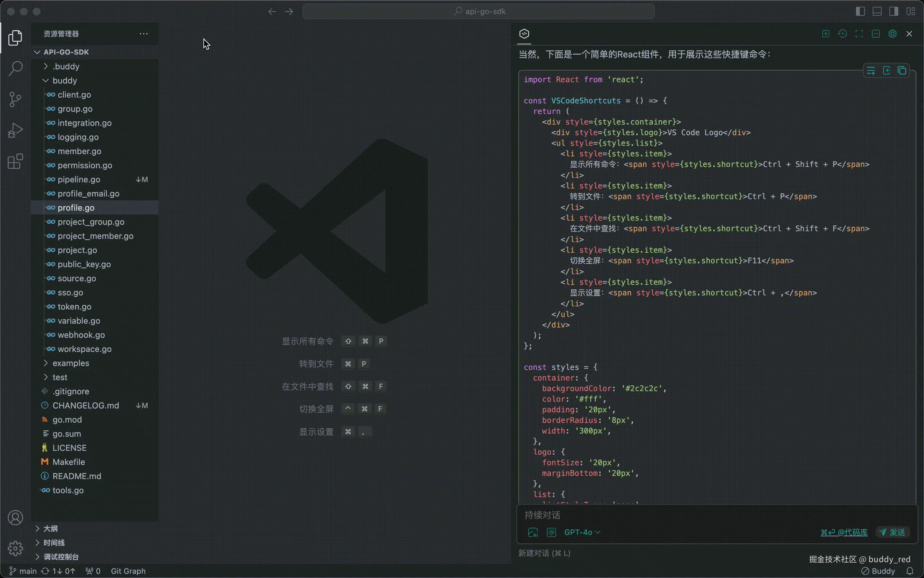
Task: Collapse the API-GO-SDK root folder
Action: coord(95,52)
